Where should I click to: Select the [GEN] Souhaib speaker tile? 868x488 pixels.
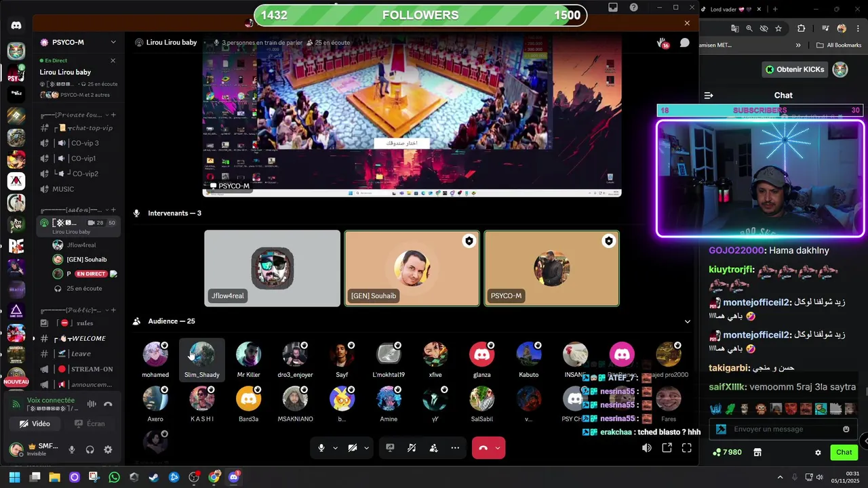pyautogui.click(x=412, y=268)
